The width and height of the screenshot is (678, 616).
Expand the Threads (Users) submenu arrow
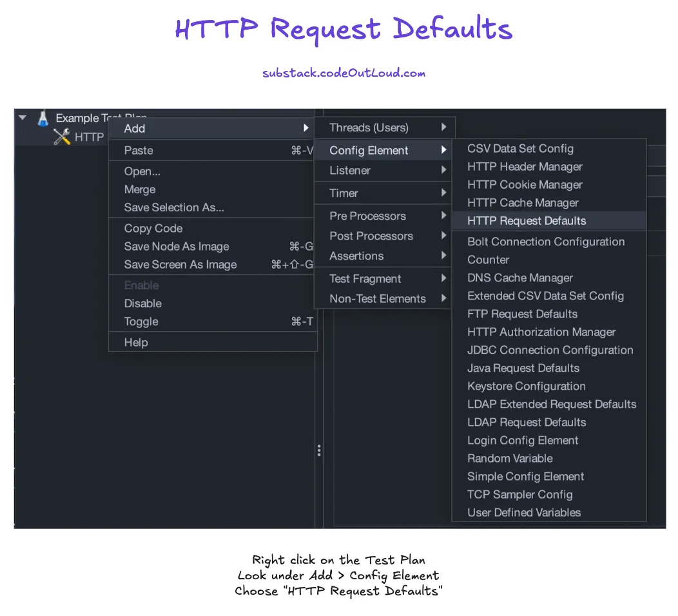443,127
